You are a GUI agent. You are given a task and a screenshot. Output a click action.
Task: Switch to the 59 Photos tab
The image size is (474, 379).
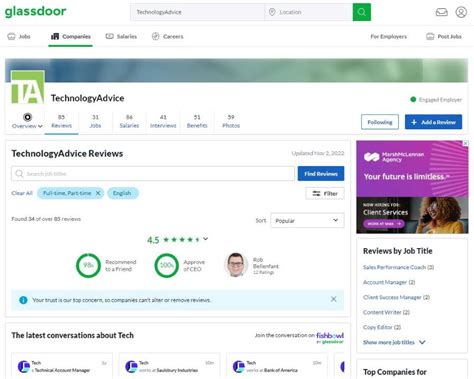[231, 121]
